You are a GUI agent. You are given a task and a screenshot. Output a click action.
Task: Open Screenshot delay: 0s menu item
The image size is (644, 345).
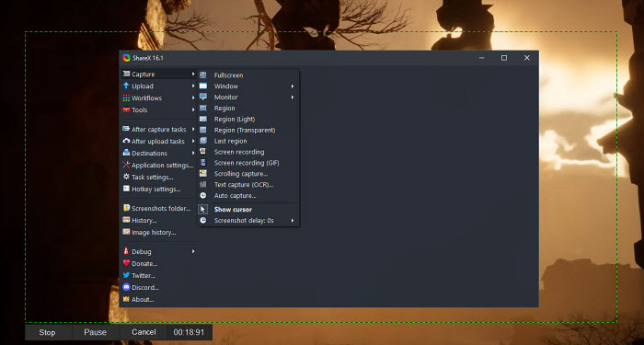click(248, 221)
